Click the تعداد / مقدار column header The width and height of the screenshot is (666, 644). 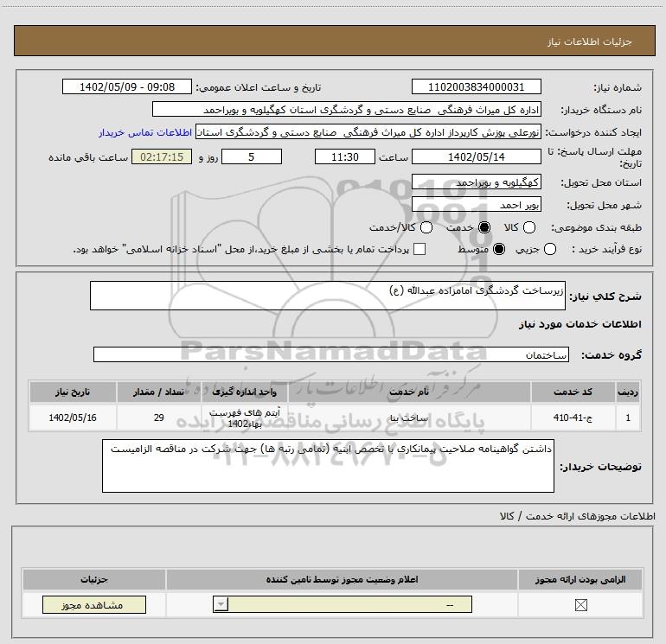pyautogui.click(x=158, y=392)
